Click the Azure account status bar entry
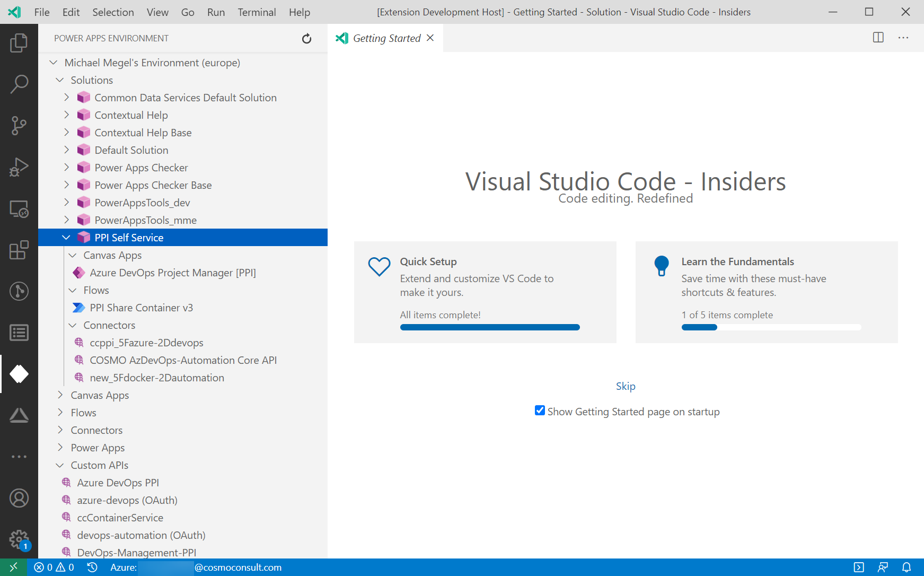924x576 pixels. (196, 567)
